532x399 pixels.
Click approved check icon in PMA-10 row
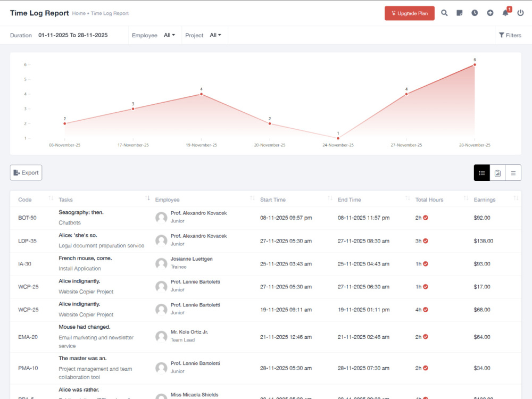(x=426, y=368)
